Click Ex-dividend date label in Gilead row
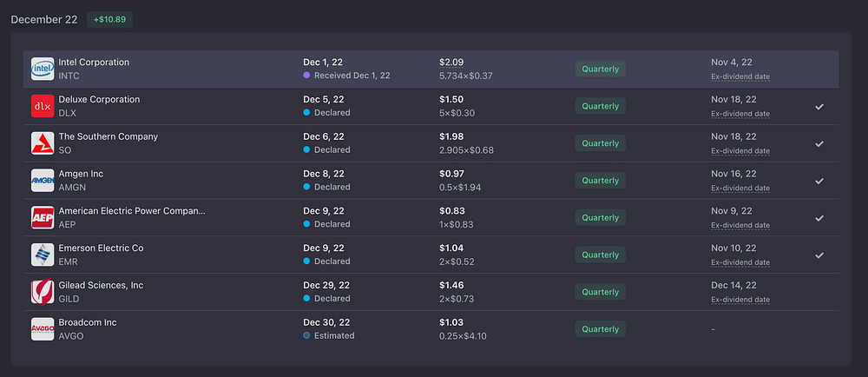This screenshot has width=868, height=377. (x=740, y=300)
